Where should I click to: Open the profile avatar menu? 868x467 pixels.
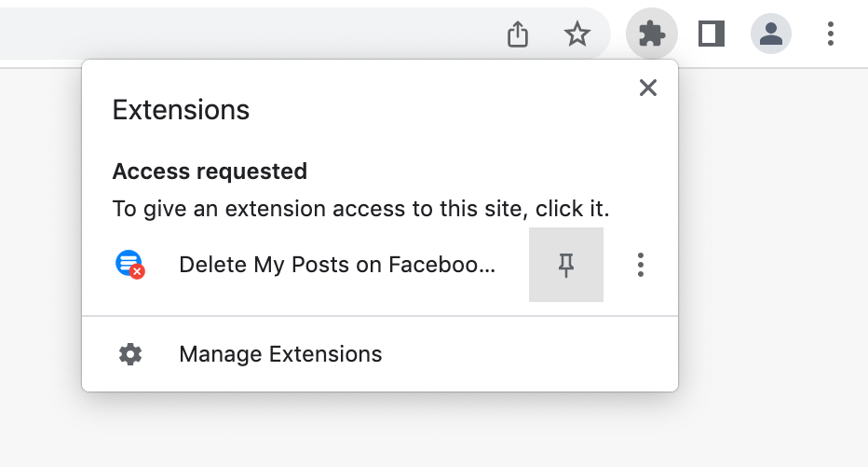point(770,34)
